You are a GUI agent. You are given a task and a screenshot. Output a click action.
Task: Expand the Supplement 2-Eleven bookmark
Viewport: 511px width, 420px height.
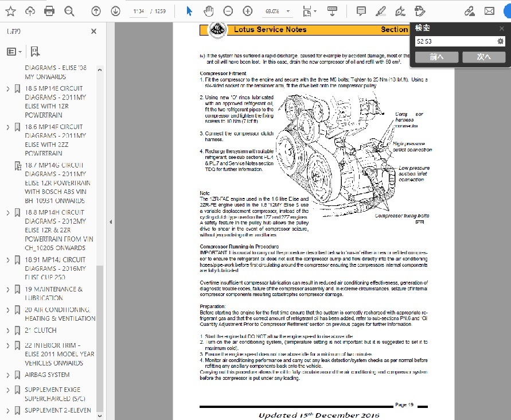point(8,411)
